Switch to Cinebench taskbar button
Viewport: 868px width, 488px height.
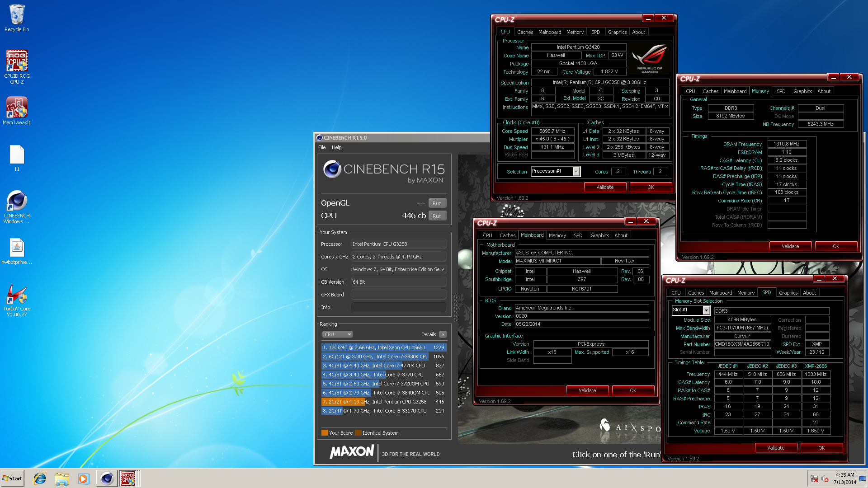pos(107,479)
